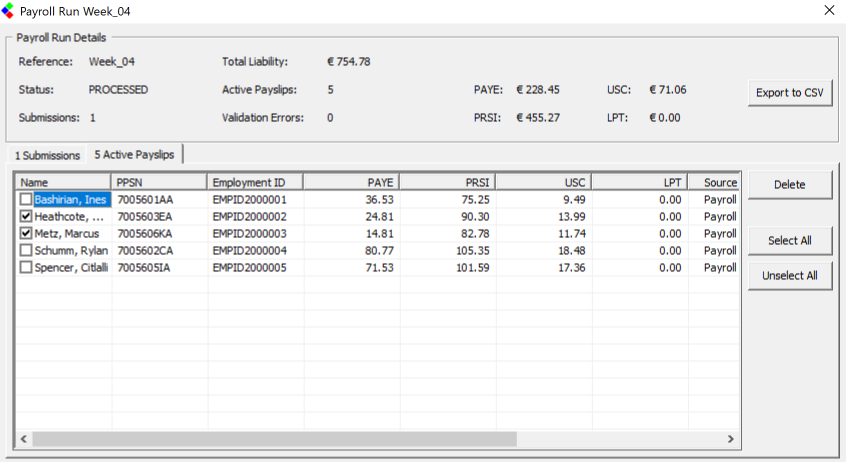Image resolution: width=846 pixels, height=462 pixels.
Task: Tick the checkbox for Schumm, Rylan
Action: point(27,251)
